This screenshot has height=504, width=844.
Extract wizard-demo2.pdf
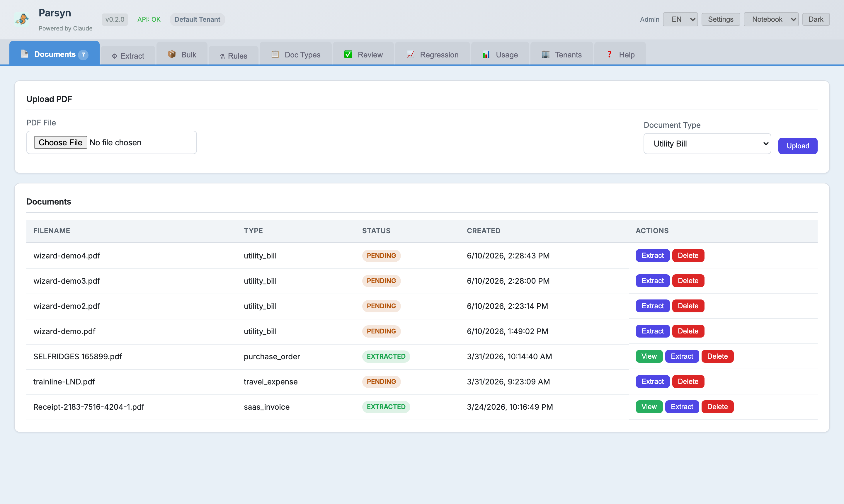[652, 306]
